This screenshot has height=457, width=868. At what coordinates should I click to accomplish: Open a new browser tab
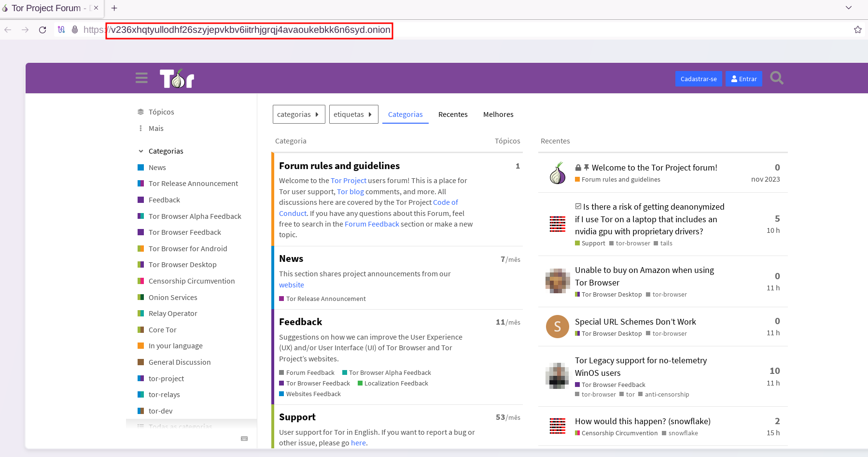114,8
